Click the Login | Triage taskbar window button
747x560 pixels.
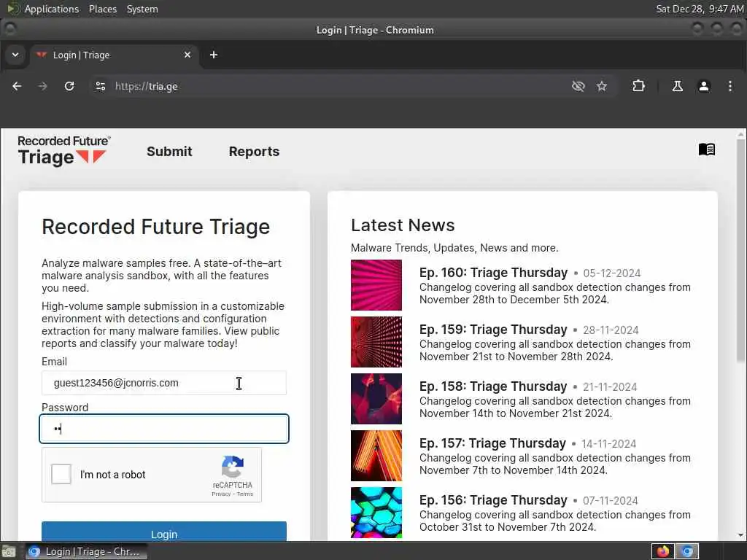(86, 551)
